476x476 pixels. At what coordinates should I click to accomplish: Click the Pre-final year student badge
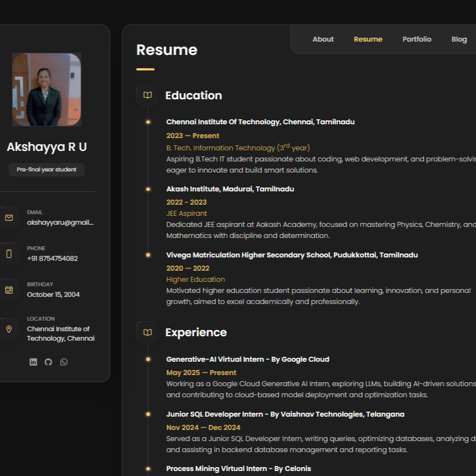click(47, 170)
